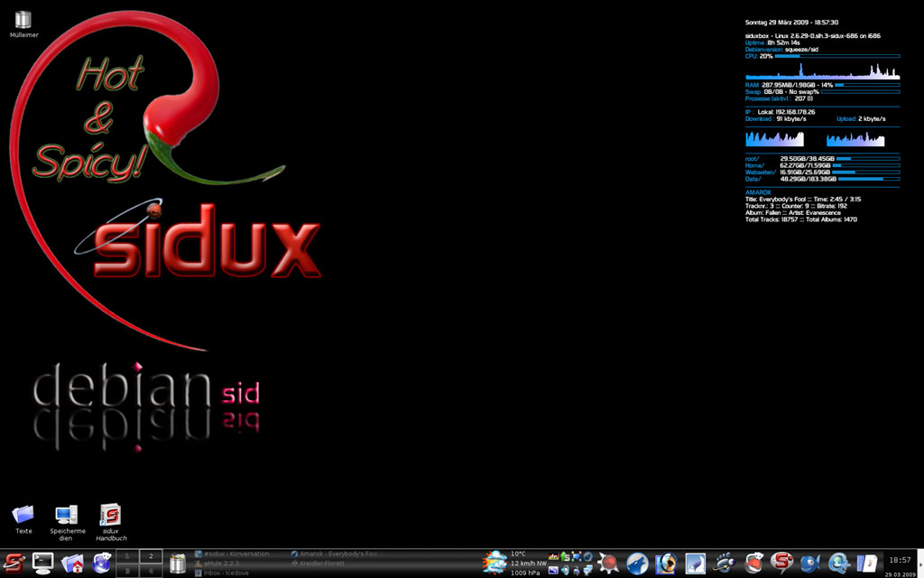Open the home folder panel icon
This screenshot has height=578, width=924.
tap(72, 563)
